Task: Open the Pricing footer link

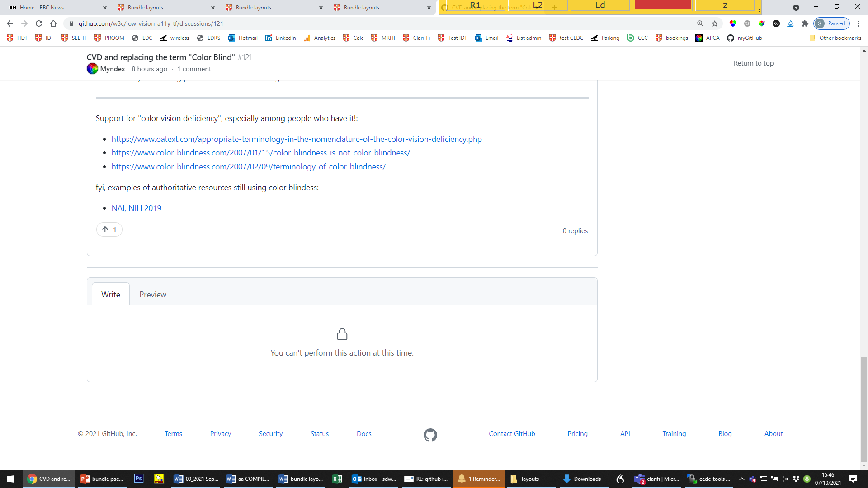Action: coord(578,434)
